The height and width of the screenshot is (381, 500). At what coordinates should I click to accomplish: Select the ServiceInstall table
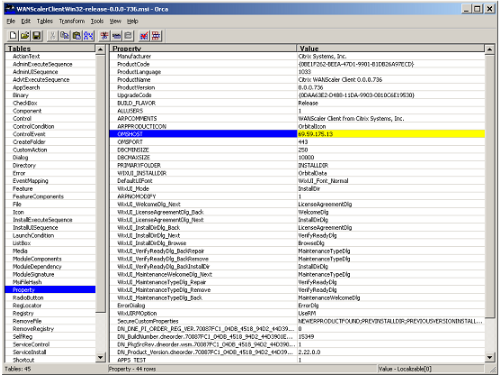(x=30, y=352)
